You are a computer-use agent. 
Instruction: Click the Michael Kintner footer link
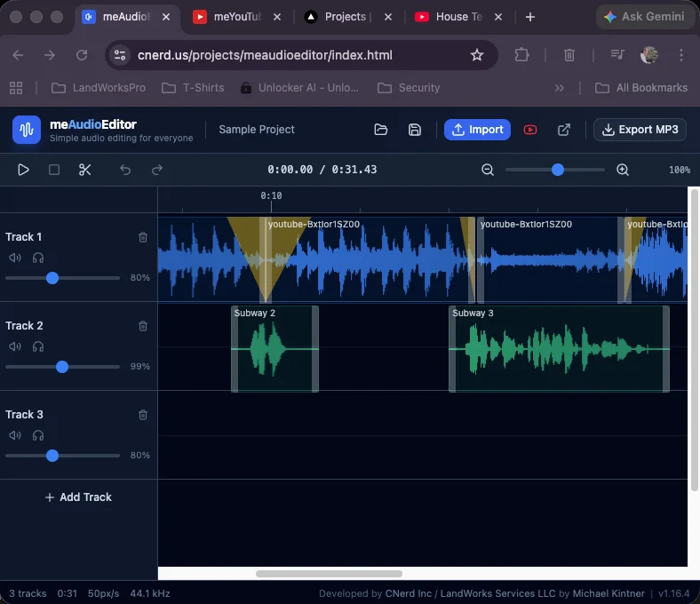pyautogui.click(x=609, y=593)
